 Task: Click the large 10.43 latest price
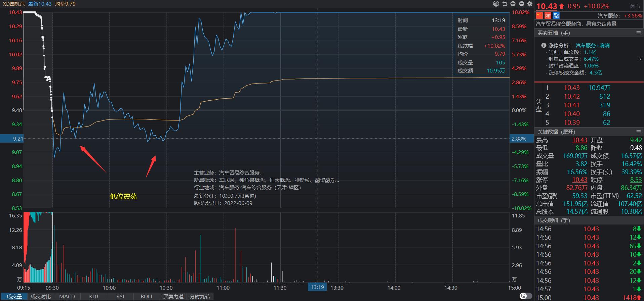tap(547, 6)
